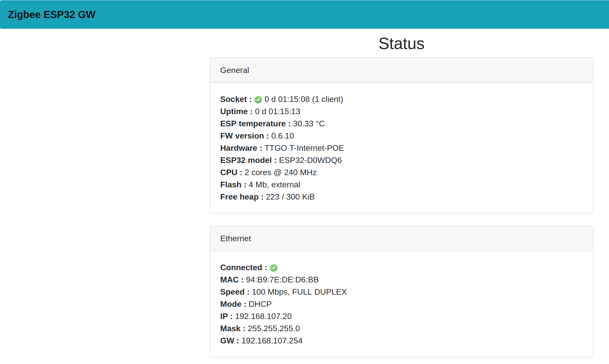Screen dimensions: 609x364
Task: Click the Status page heading
Action: (x=401, y=43)
